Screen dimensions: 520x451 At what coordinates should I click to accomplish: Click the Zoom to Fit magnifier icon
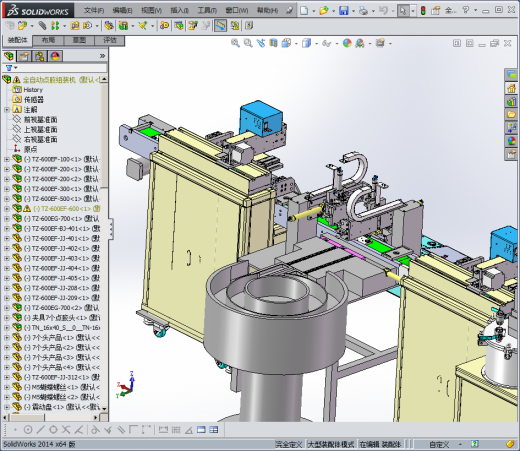235,43
